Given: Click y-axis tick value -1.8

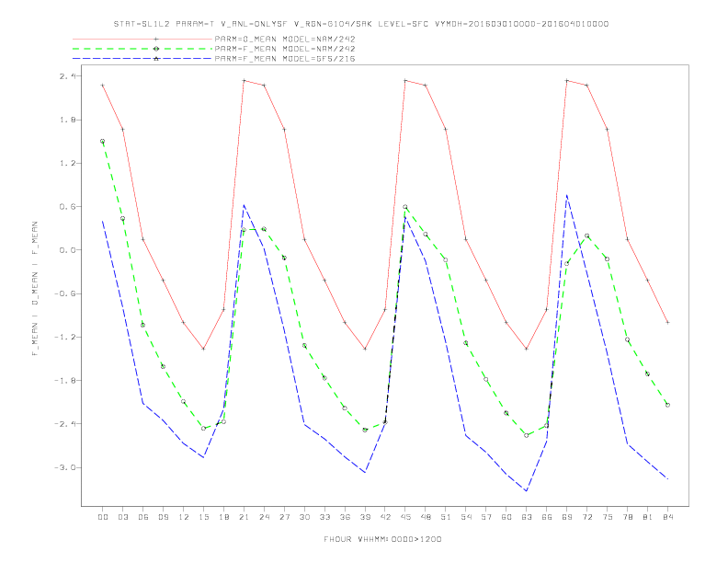Looking at the screenshot, I should coord(64,381).
